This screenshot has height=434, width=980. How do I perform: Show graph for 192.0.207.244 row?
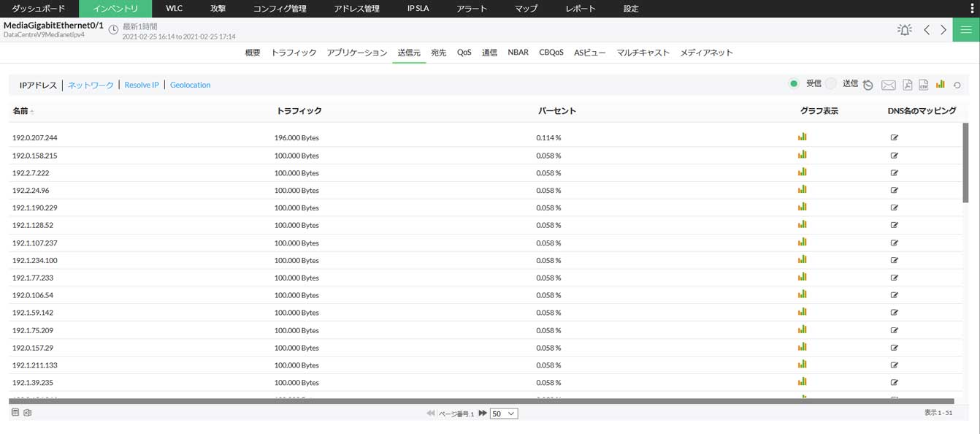click(802, 137)
